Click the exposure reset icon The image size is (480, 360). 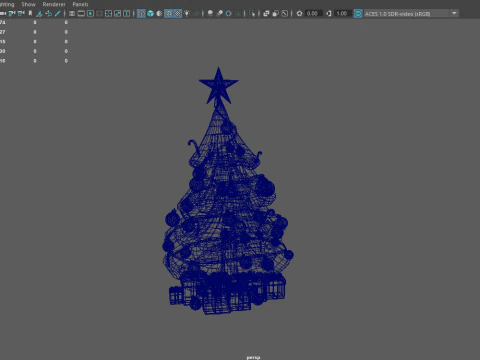click(299, 13)
